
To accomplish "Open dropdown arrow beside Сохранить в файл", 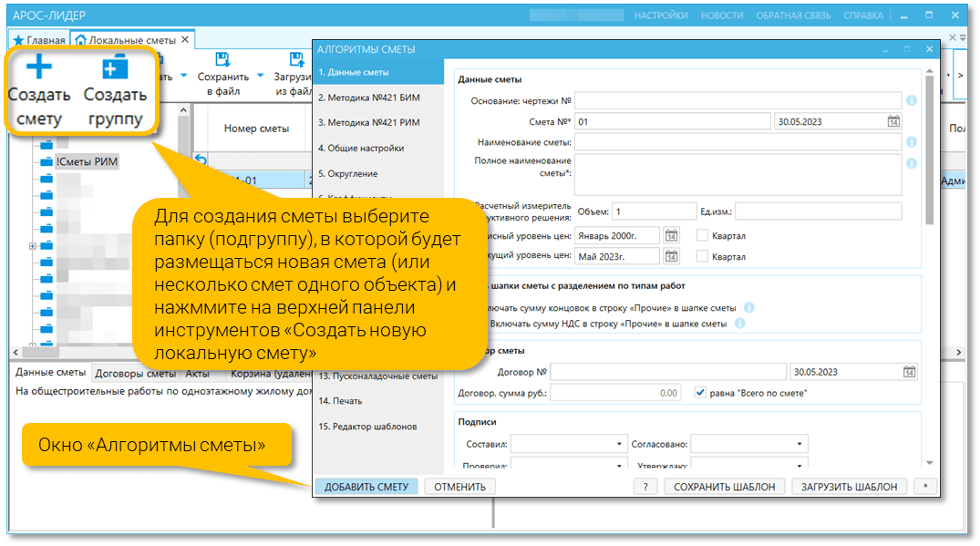I will (260, 76).
